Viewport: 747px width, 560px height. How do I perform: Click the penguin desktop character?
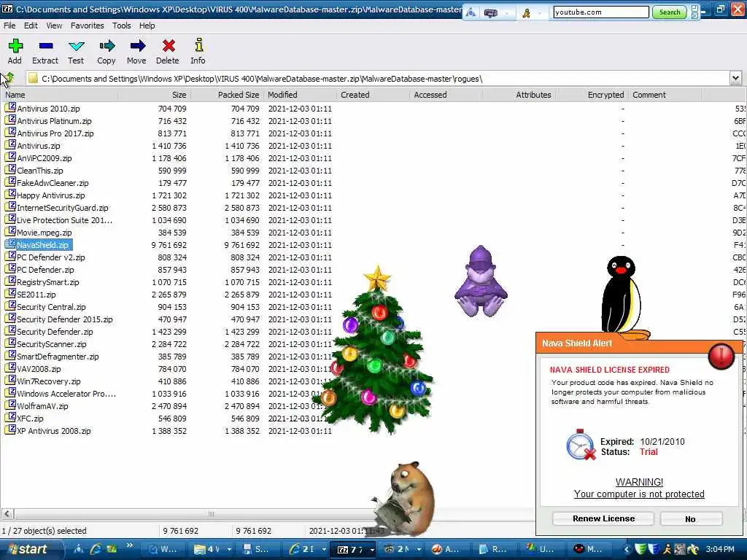click(x=624, y=297)
